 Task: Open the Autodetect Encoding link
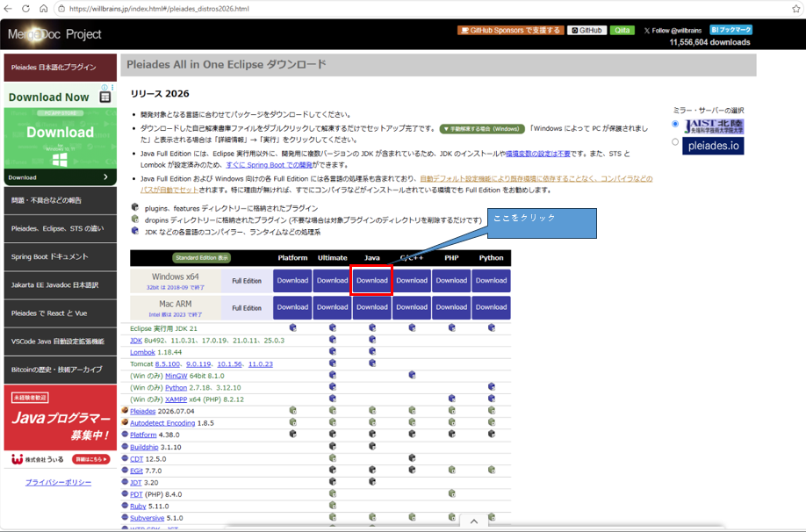point(162,423)
